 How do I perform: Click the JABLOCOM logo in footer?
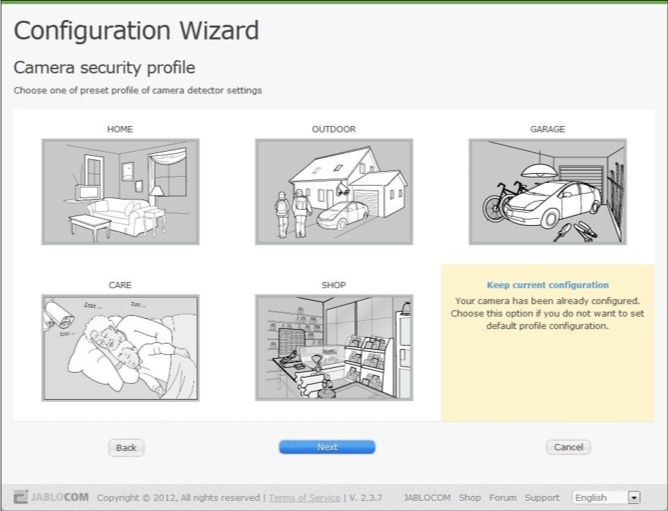(x=52, y=497)
